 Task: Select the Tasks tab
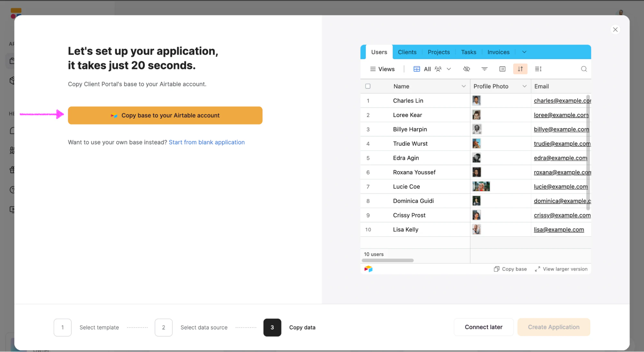coord(468,52)
